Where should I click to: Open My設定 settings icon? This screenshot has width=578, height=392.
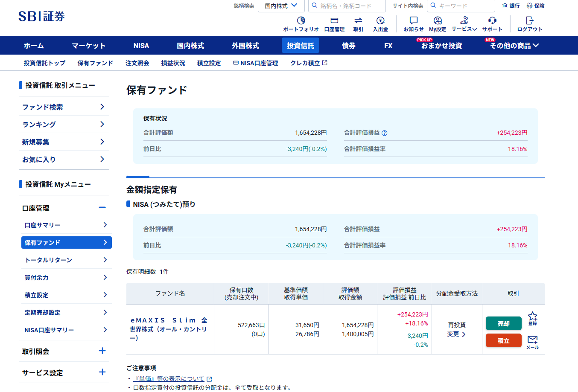[x=438, y=20]
